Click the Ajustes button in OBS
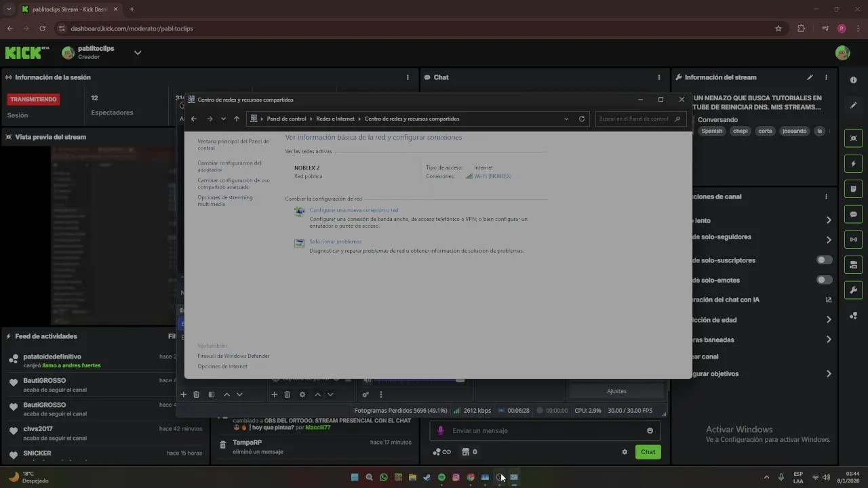The width and height of the screenshot is (868, 488). 616,391
